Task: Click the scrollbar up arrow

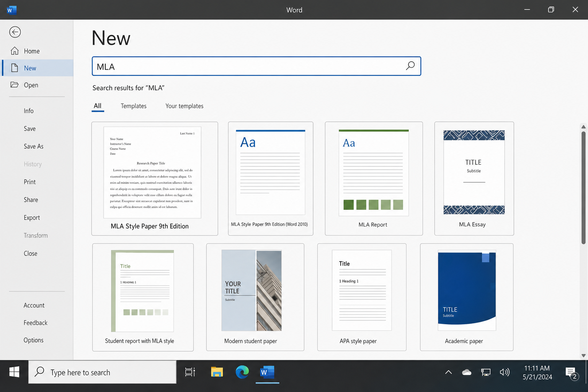Action: coord(583,127)
